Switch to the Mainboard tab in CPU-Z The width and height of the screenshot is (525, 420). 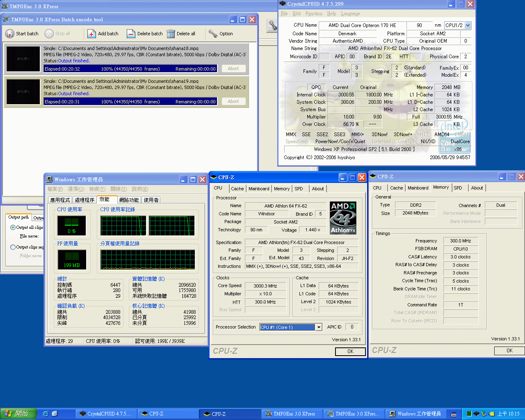pos(258,188)
